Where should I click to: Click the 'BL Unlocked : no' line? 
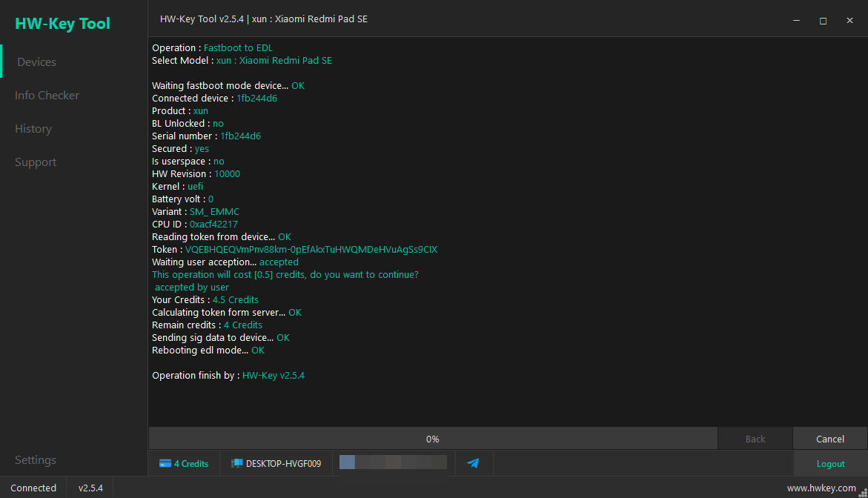pyautogui.click(x=188, y=124)
